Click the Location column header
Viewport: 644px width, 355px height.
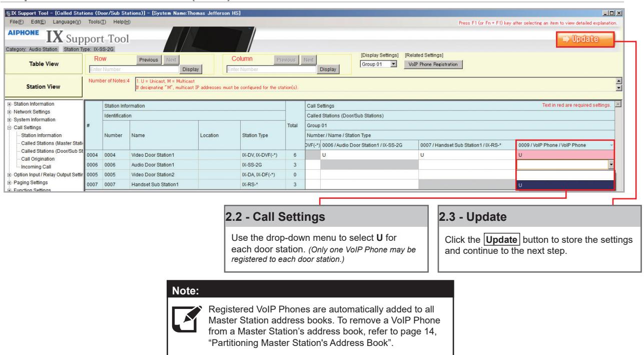click(219, 135)
